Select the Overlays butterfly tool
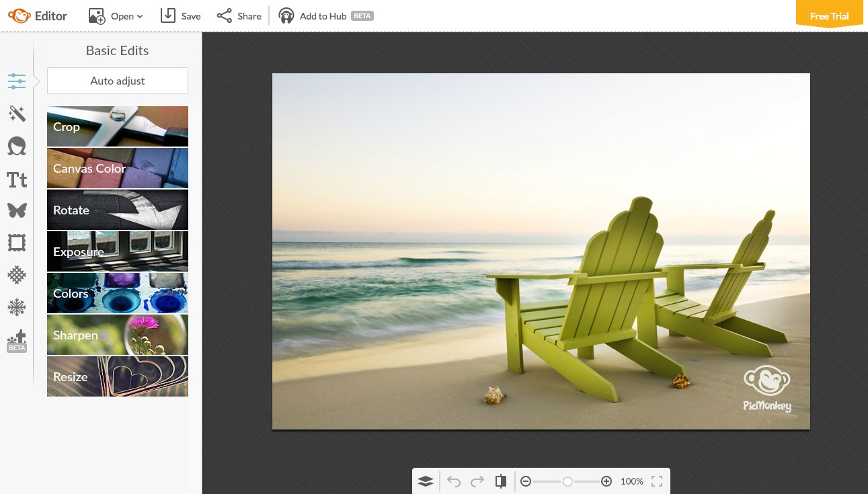This screenshot has width=868, height=494. (17, 210)
